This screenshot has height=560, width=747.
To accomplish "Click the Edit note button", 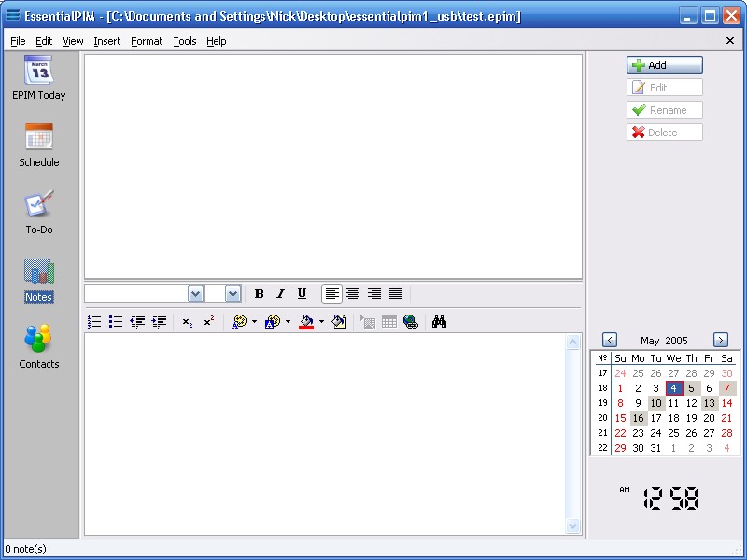I will click(x=665, y=88).
